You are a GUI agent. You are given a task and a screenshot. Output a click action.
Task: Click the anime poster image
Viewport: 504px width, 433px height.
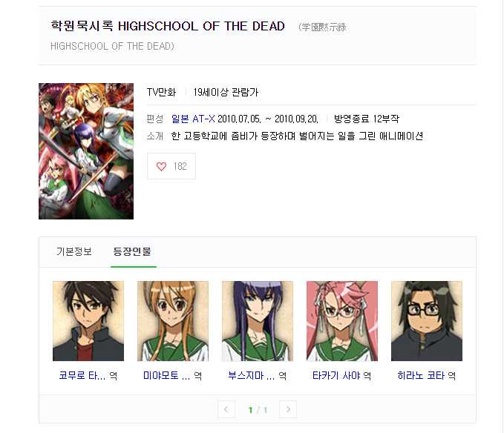point(86,151)
